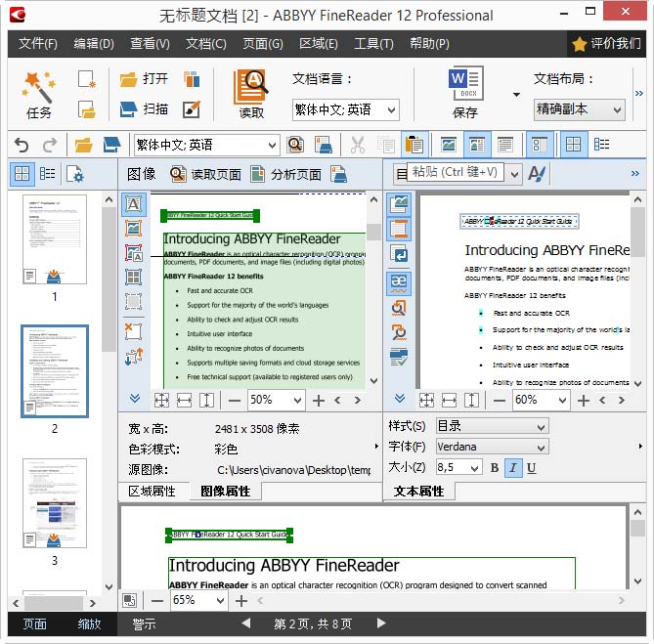This screenshot has width=654, height=644.
Task: Open the Task wizard button
Action: pos(38,94)
